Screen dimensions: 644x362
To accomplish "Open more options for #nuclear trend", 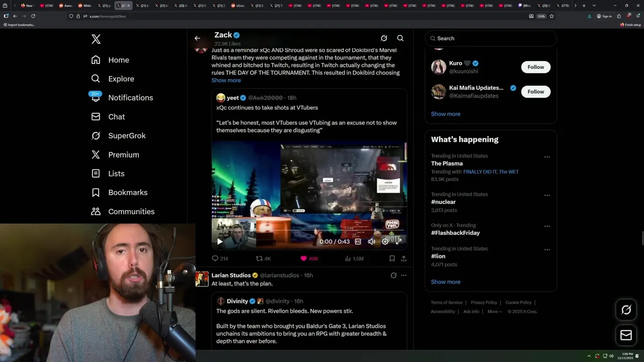I will click(547, 195).
